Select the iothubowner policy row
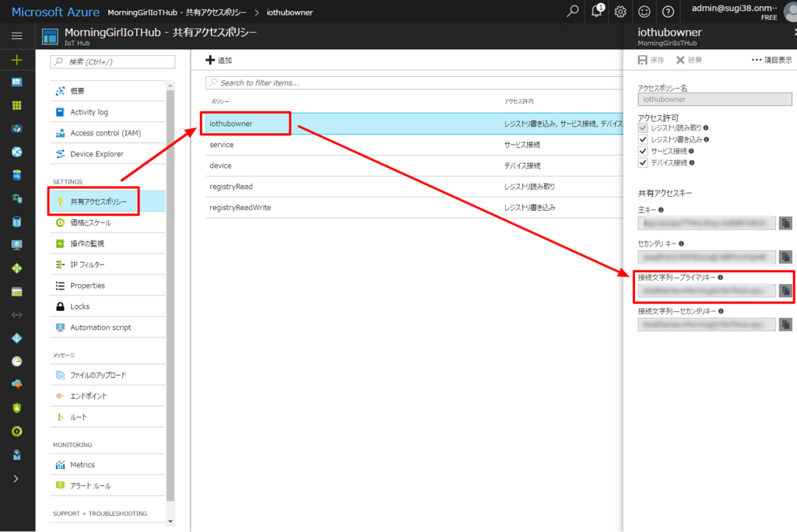Viewport: 797px width, 532px height. tap(414, 124)
